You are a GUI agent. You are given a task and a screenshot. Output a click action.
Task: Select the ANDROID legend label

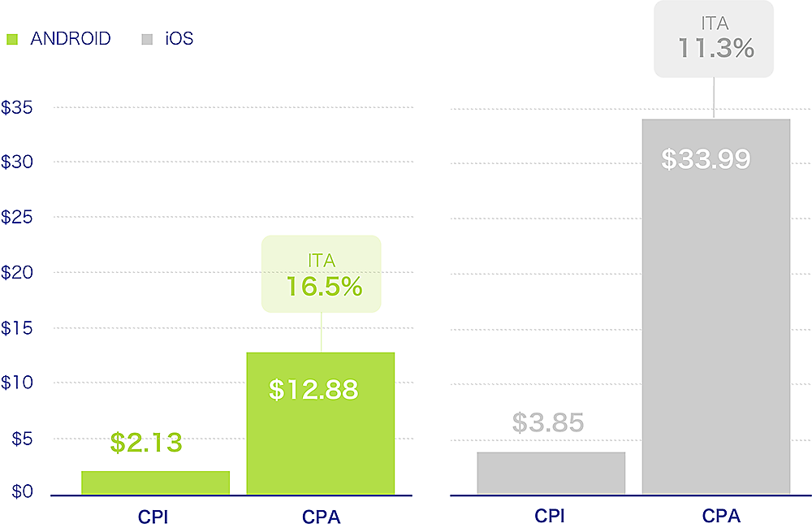point(70,39)
